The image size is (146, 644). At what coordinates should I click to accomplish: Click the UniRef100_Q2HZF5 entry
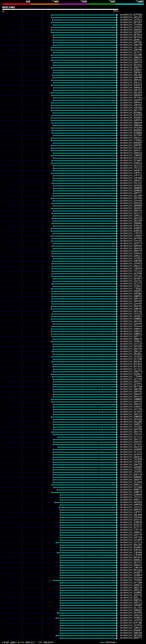click(x=131, y=100)
